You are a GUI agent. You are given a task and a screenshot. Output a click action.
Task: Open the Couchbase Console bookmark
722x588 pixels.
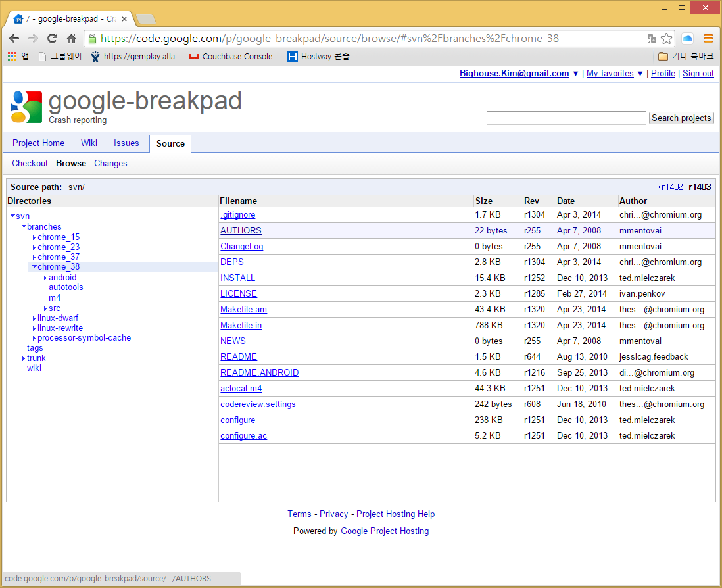click(x=233, y=56)
